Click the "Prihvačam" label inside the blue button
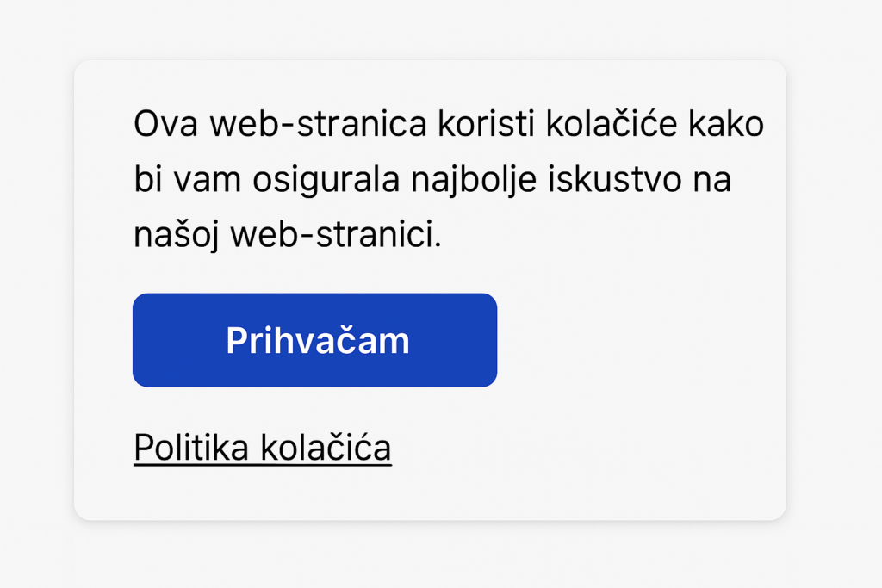This screenshot has width=882, height=588. [318, 341]
